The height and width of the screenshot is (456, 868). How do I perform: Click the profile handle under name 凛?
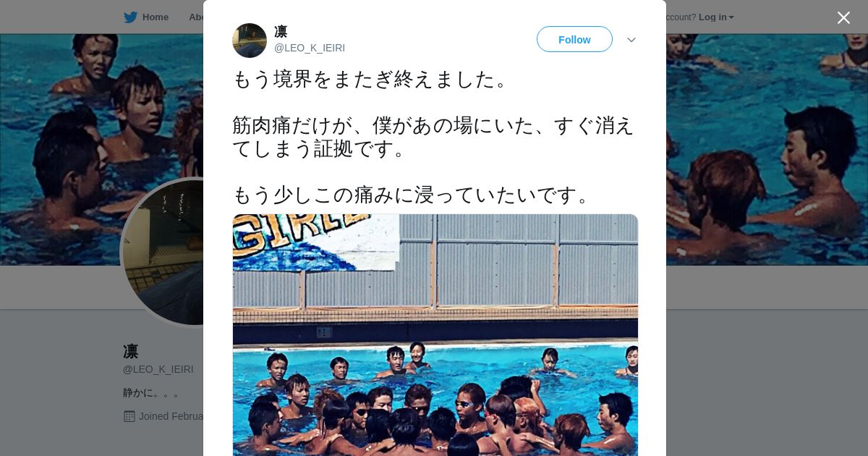158,369
